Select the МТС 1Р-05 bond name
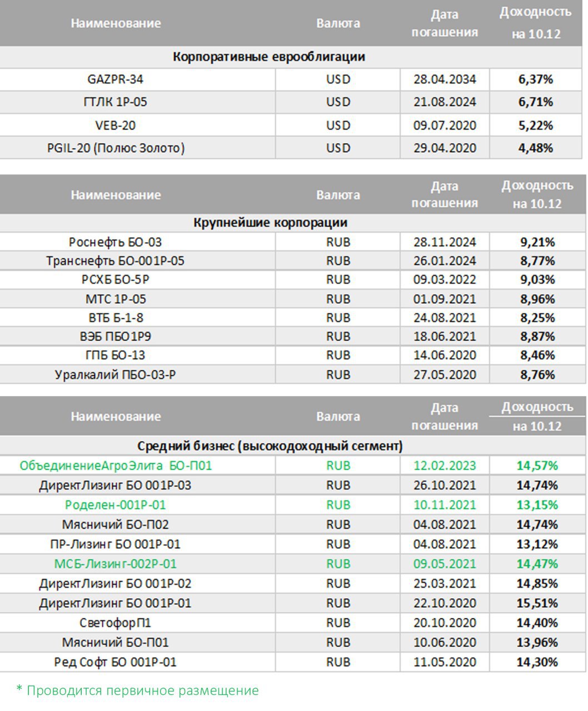This screenshot has width=588, height=711. 116,299
